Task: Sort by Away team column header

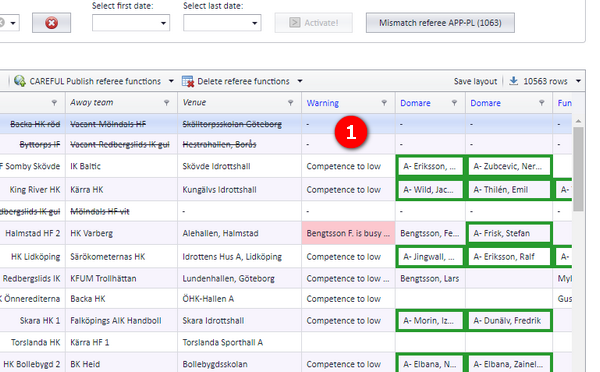Action: pyautogui.click(x=92, y=103)
